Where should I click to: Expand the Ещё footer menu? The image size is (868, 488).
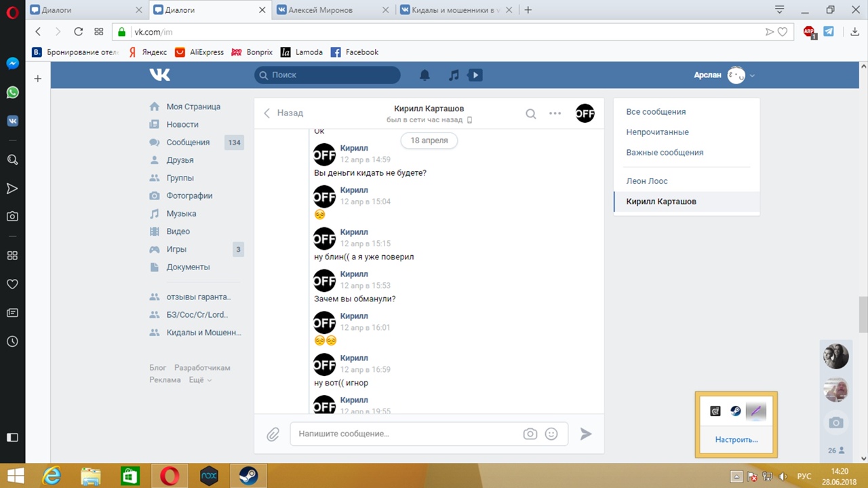click(200, 380)
